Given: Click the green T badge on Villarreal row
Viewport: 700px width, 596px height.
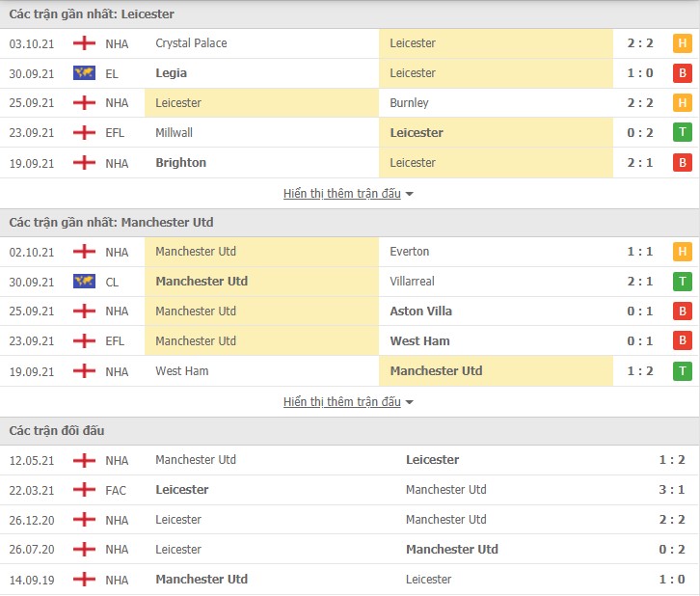Looking at the screenshot, I should coord(682,282).
